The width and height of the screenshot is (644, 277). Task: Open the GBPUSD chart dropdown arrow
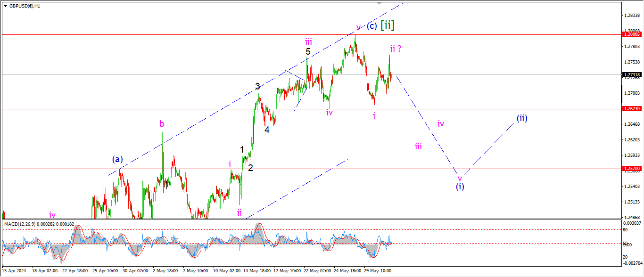point(5,6)
